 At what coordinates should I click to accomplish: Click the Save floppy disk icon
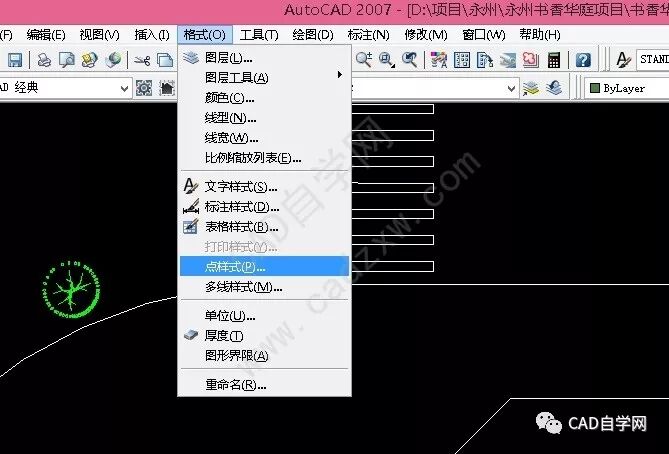(x=15, y=60)
